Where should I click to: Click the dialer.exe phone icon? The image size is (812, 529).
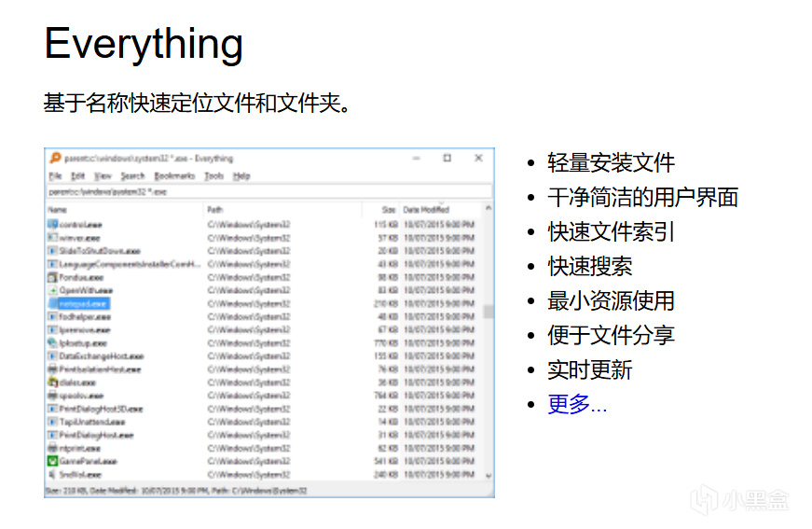52,383
